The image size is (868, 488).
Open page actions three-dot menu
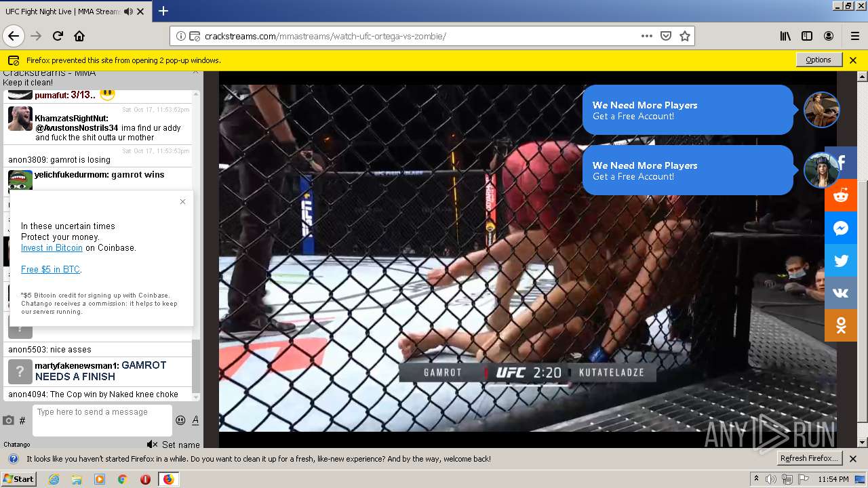coord(647,36)
